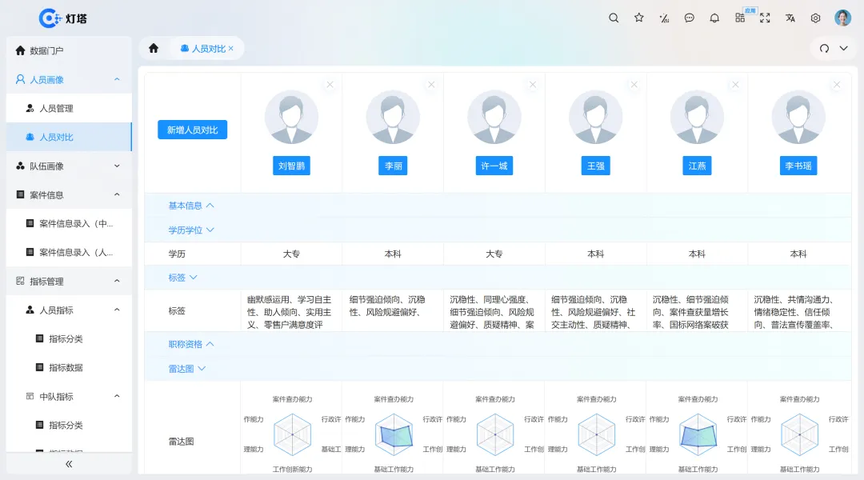The image size is (864, 480).
Task: Toggle fullscreen mode icon
Action: [765, 18]
